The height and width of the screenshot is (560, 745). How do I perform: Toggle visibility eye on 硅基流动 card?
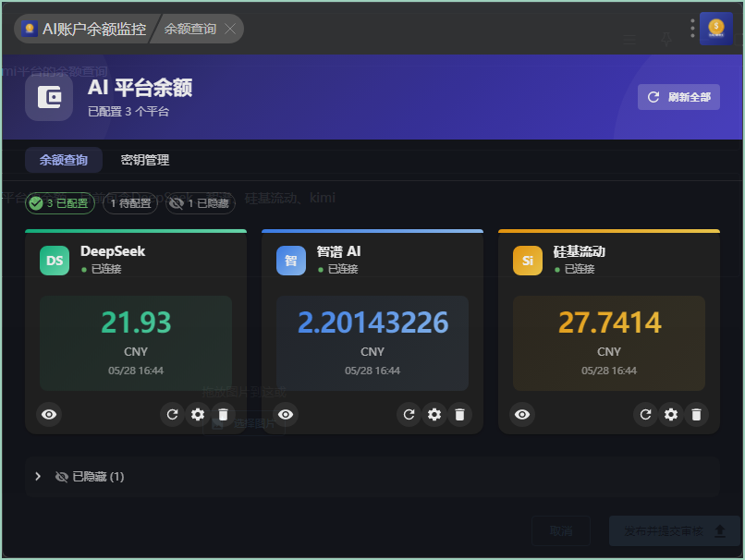click(522, 414)
